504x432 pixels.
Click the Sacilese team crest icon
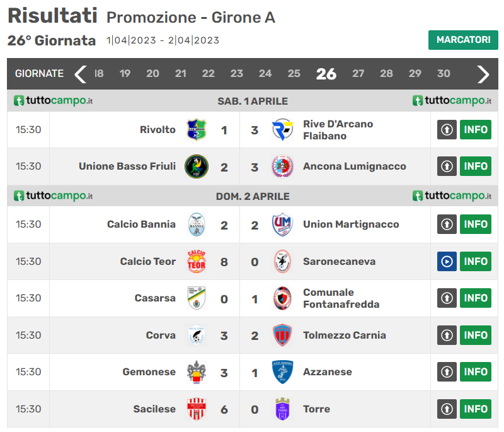coord(196,409)
